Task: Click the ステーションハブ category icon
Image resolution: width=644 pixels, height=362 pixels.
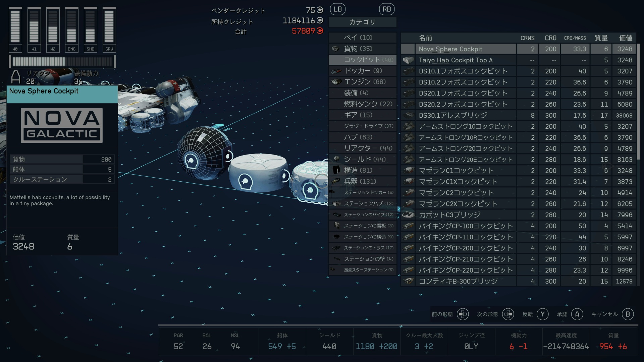Action: tap(336, 204)
